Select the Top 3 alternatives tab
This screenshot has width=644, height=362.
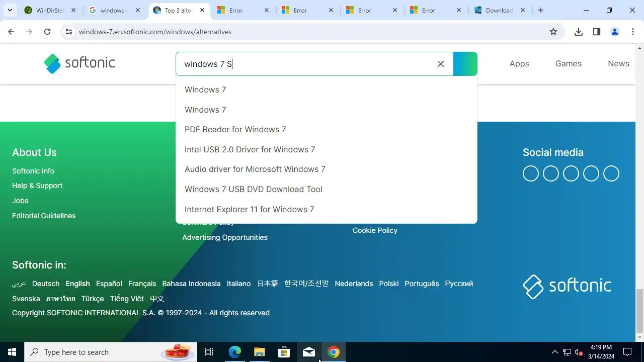click(x=178, y=10)
